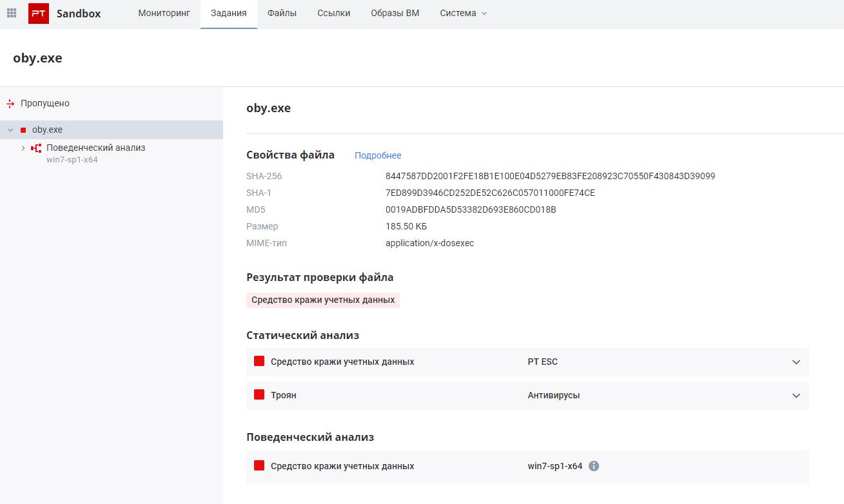Click the red square icon beside oby.exe in tree
Image resolution: width=844 pixels, height=504 pixels.
click(x=23, y=130)
